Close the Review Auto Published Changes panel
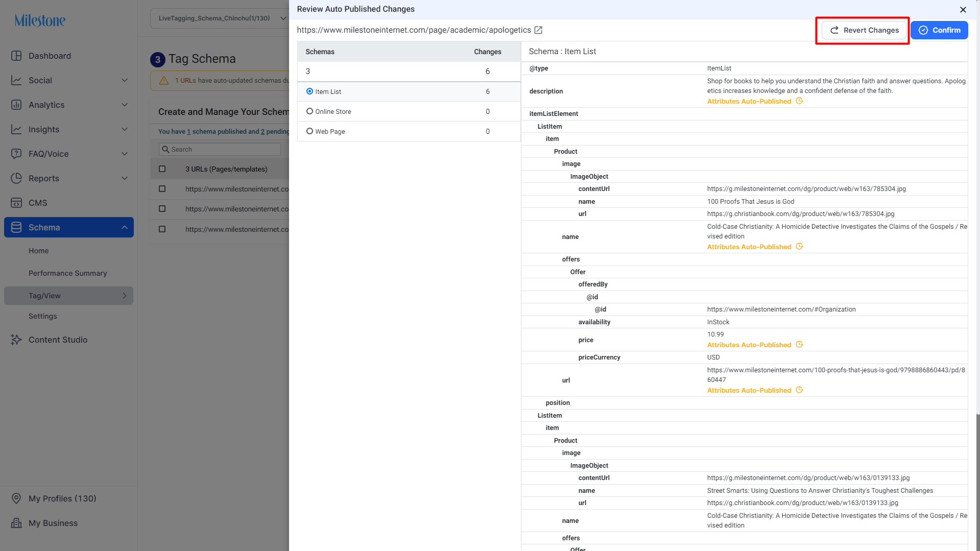 [963, 10]
